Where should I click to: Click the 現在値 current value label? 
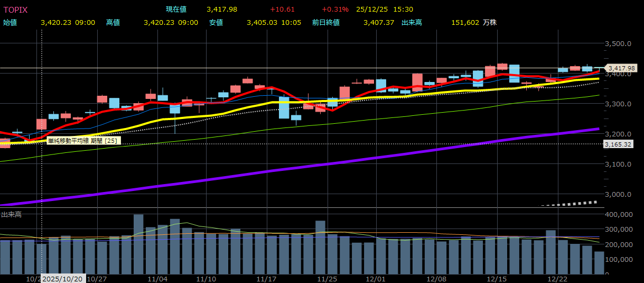[x=175, y=10]
